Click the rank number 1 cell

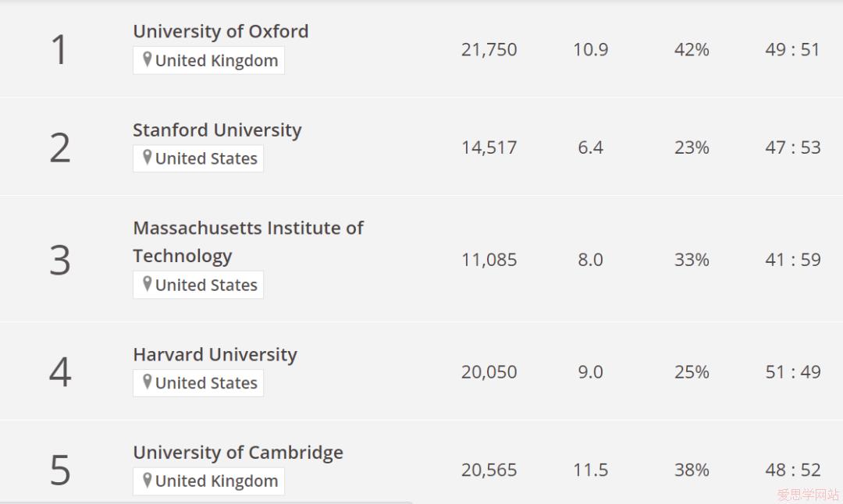[x=59, y=49]
